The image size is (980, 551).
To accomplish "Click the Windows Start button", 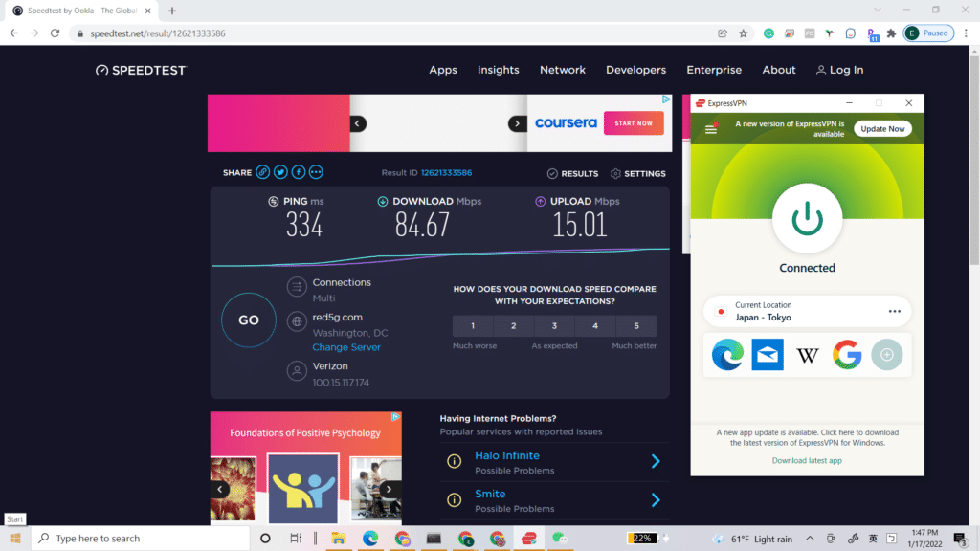I will coord(15,538).
